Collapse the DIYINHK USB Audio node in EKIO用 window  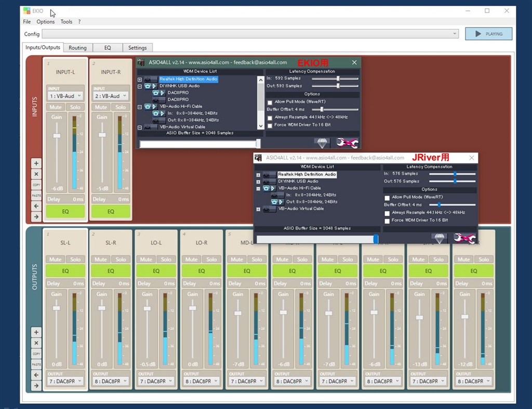[139, 86]
